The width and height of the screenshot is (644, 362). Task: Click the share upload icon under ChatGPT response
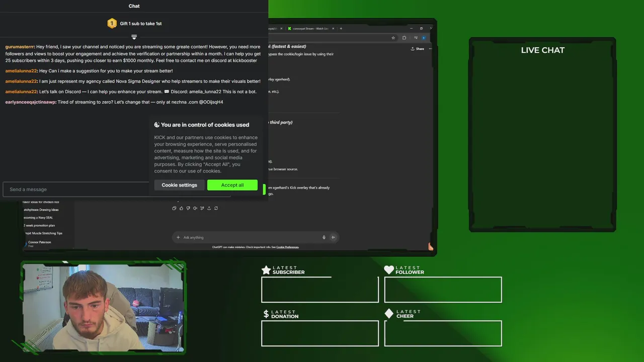(209, 208)
